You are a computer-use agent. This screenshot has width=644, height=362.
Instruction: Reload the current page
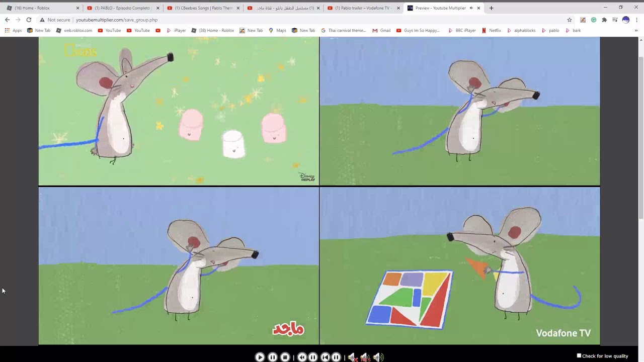click(x=29, y=20)
